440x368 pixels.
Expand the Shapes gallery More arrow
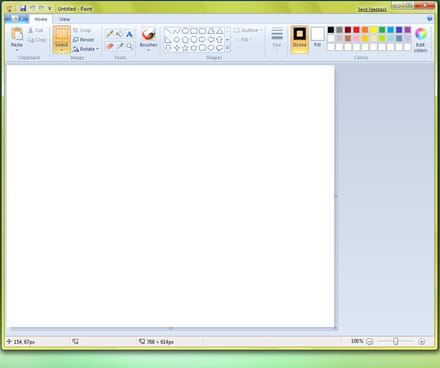227,48
